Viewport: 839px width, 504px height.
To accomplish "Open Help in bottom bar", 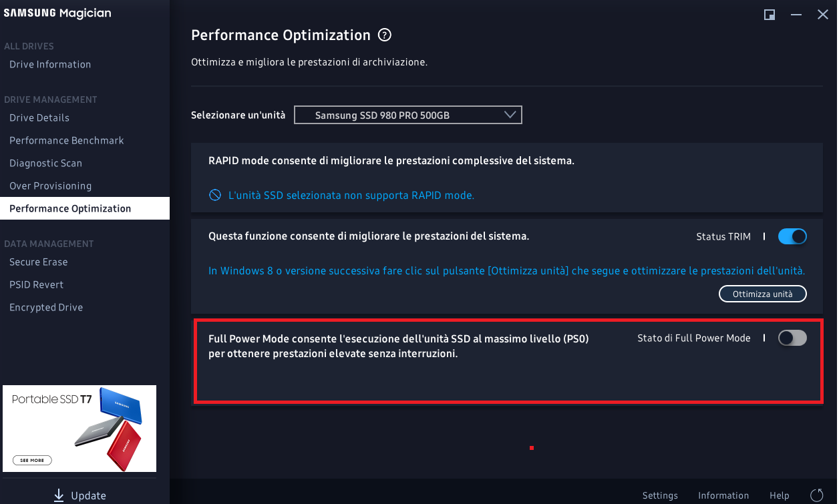I will [x=780, y=495].
